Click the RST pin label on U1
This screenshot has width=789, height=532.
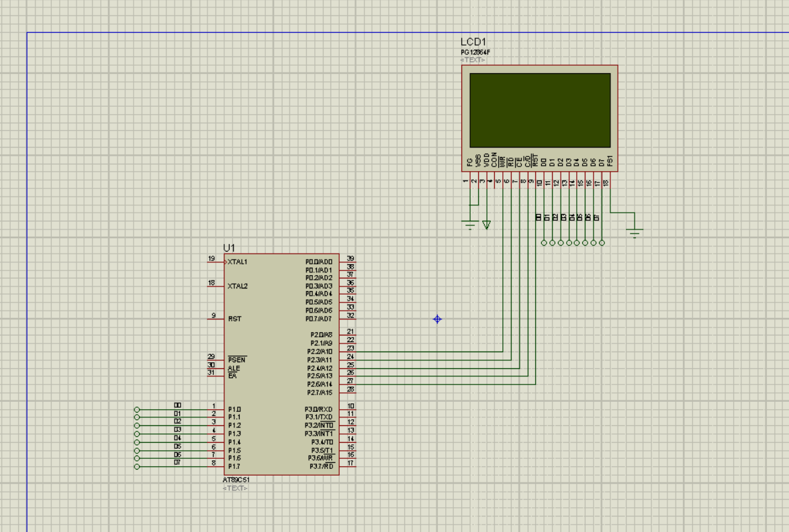click(234, 319)
